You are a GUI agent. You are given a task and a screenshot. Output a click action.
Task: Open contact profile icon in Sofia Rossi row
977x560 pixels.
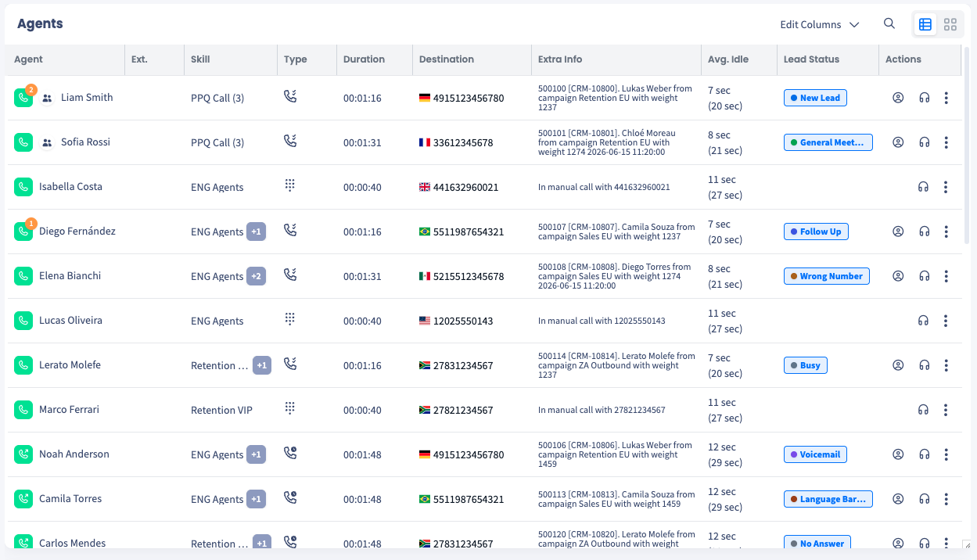pos(898,142)
